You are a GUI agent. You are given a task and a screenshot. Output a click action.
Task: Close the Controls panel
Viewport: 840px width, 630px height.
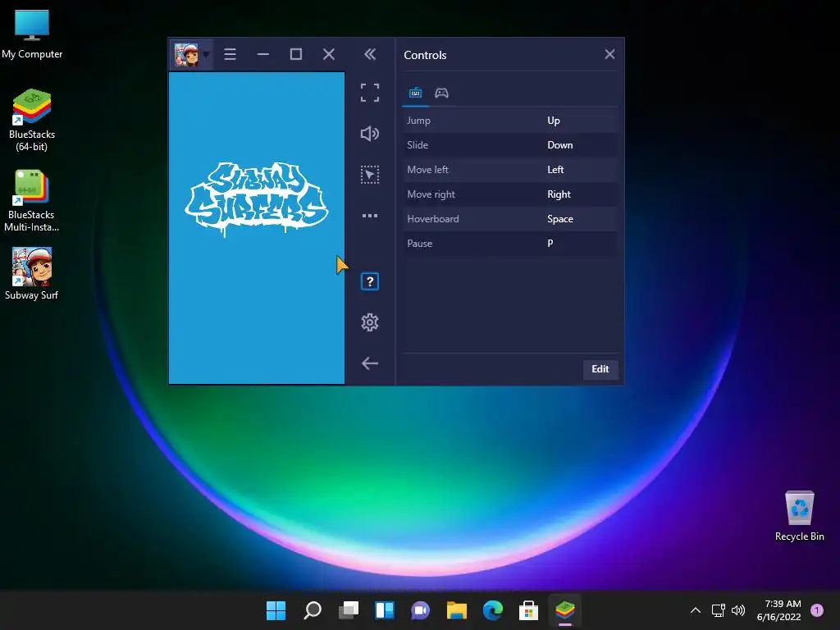point(609,54)
